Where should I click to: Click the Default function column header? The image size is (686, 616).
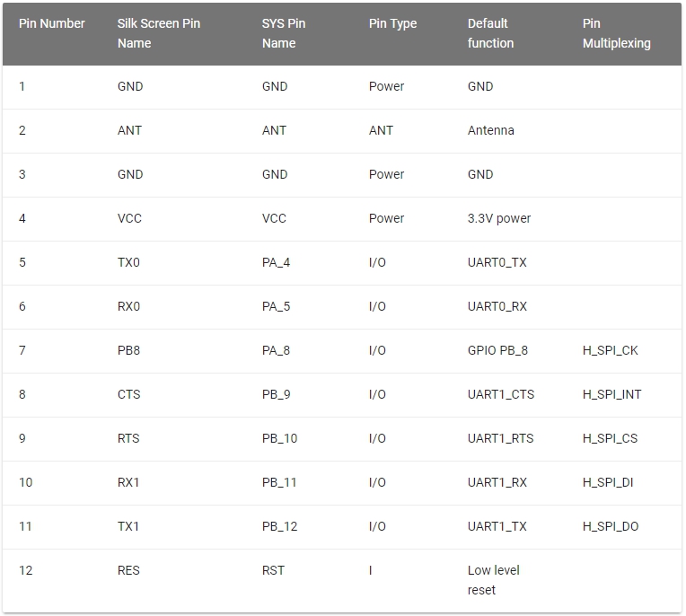(490, 33)
